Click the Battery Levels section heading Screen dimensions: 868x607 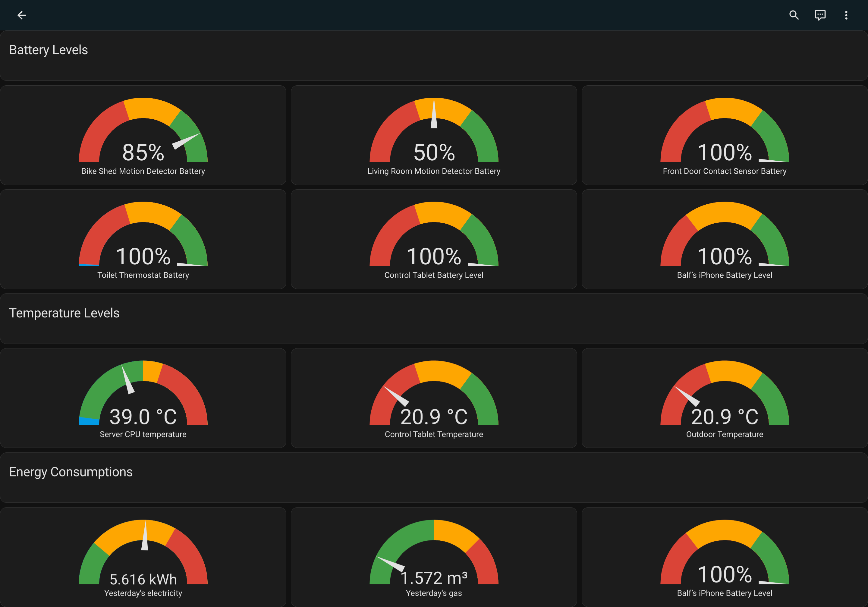pos(49,50)
